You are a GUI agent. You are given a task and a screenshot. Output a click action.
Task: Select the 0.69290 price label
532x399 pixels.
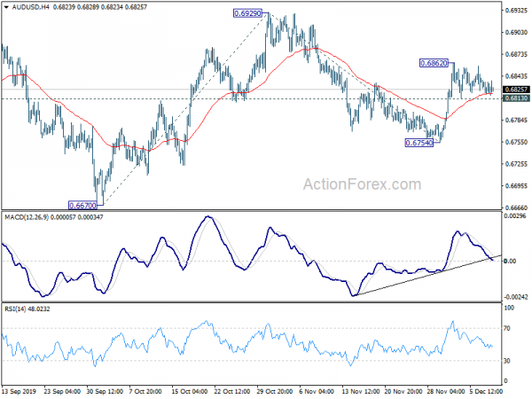click(247, 13)
